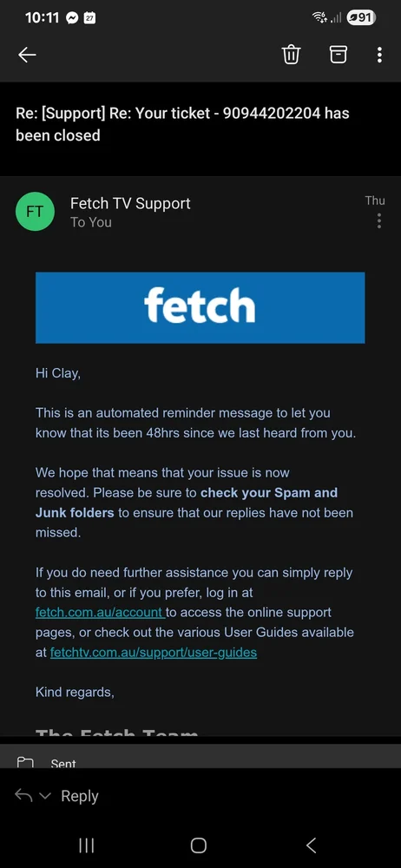Image resolution: width=401 pixels, height=868 pixels.
Task: Archive the email using box icon
Action: click(x=339, y=54)
